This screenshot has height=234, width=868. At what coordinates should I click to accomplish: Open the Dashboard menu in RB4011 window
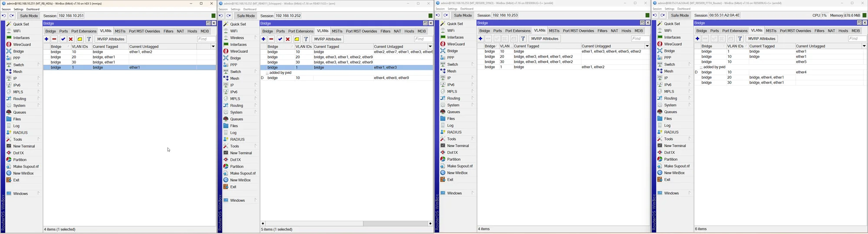point(250,9)
